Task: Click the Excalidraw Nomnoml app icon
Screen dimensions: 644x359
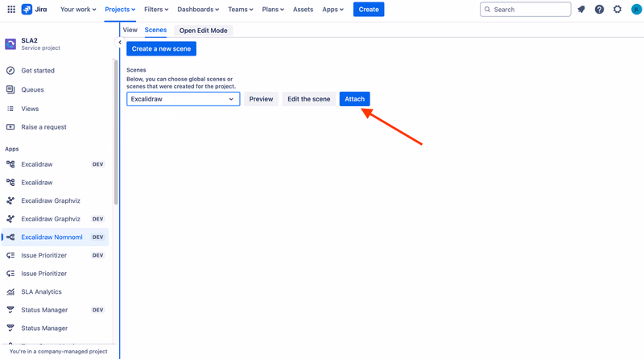Action: click(x=10, y=237)
